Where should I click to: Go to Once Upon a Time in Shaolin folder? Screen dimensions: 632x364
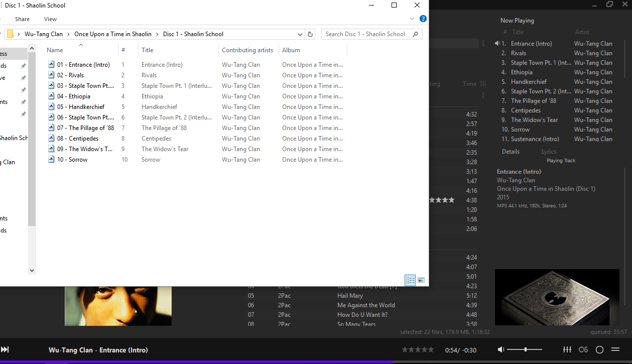tap(113, 34)
